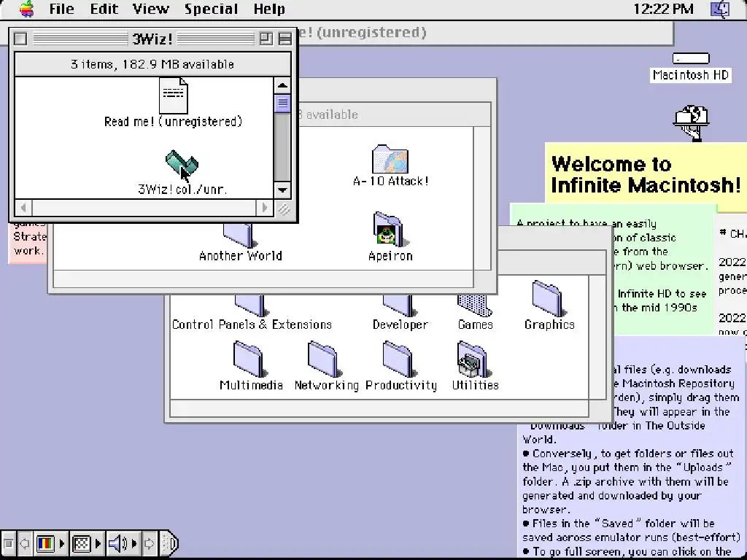Collapse the control strip using its end tab

pyautogui.click(x=169, y=542)
